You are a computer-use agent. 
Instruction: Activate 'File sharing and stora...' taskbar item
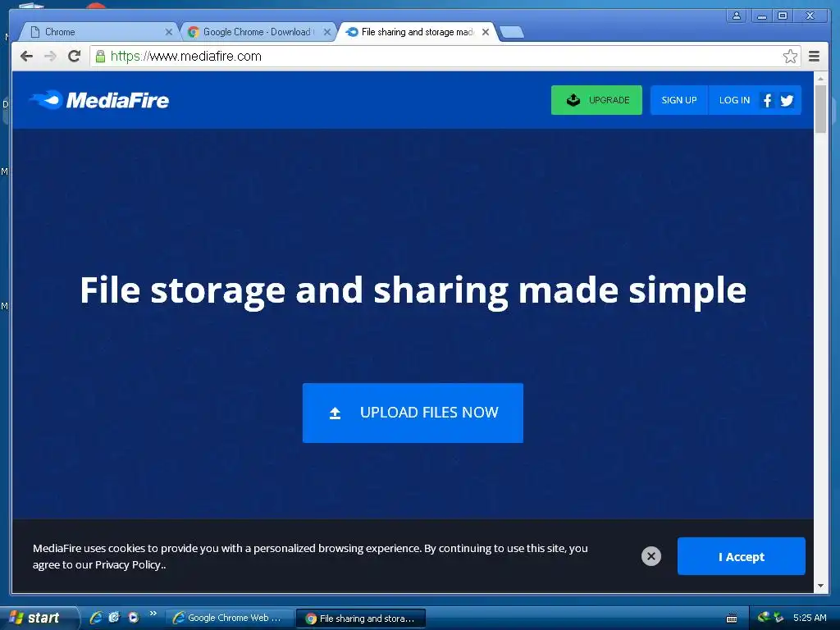(x=362, y=619)
